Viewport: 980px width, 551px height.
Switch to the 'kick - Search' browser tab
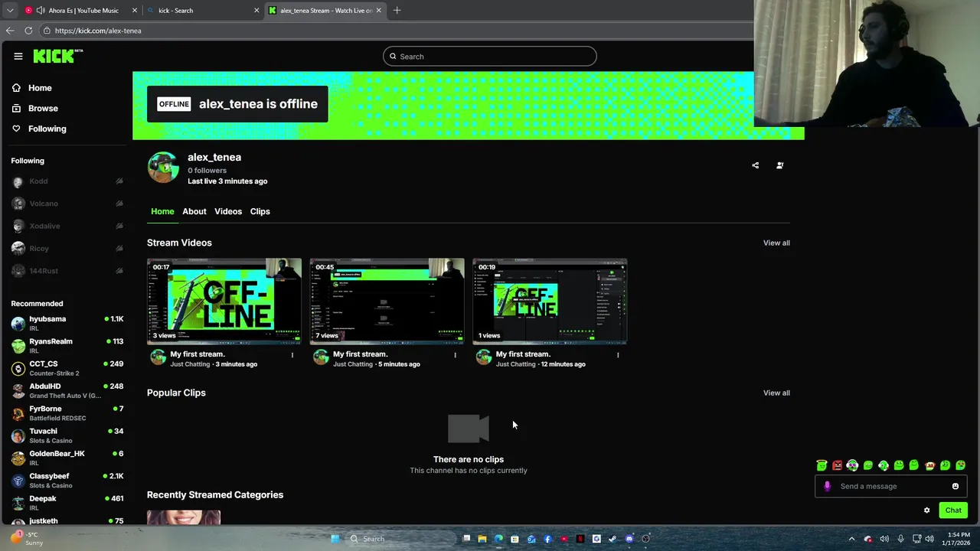(x=203, y=11)
